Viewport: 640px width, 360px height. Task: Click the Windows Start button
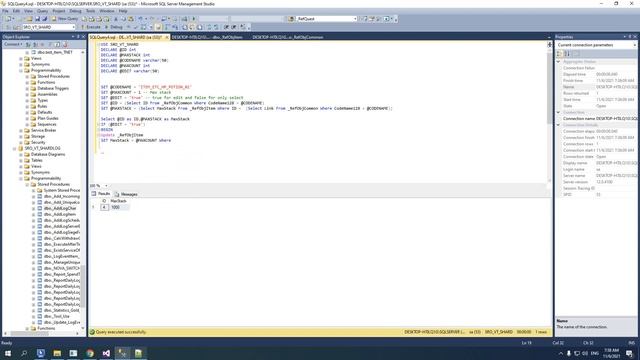pos(8,353)
